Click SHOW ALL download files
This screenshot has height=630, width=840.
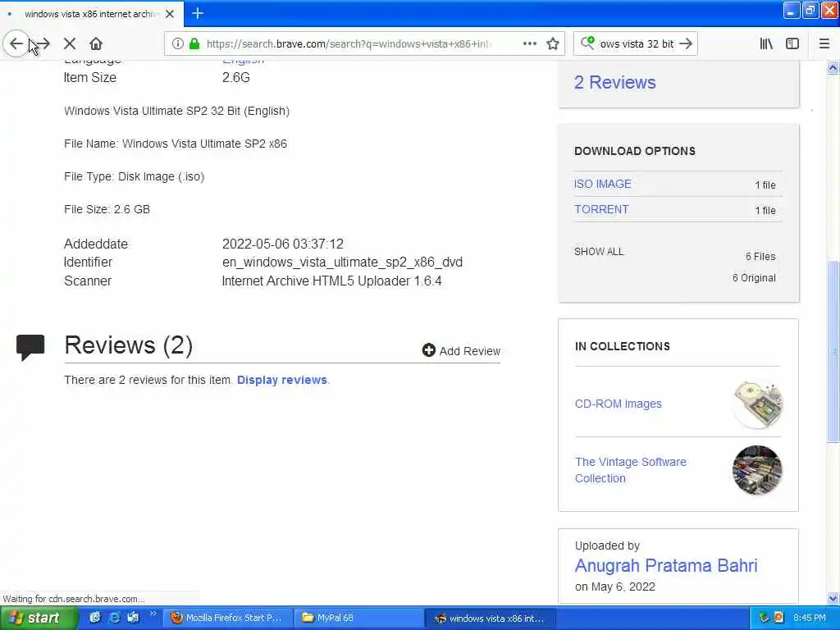[x=599, y=252]
